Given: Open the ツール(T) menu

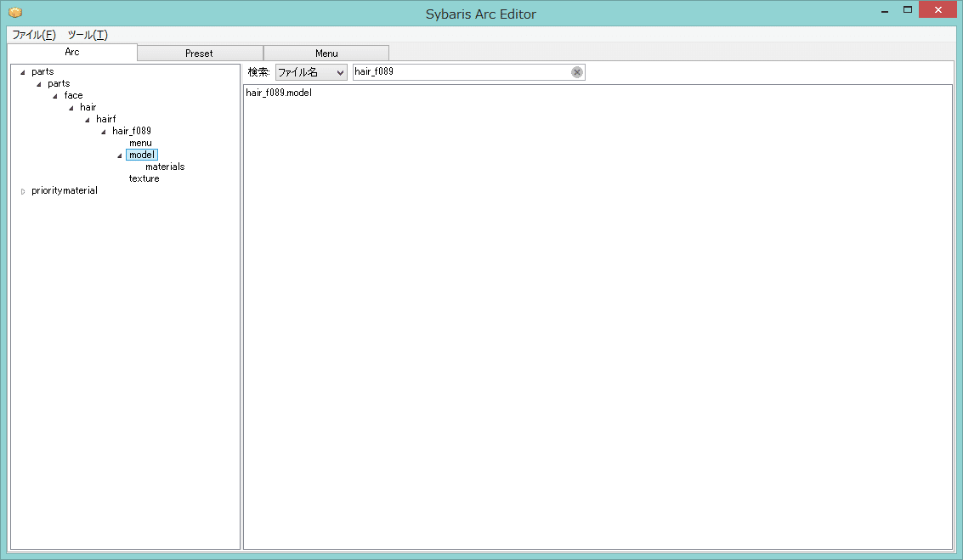Looking at the screenshot, I should [88, 35].
